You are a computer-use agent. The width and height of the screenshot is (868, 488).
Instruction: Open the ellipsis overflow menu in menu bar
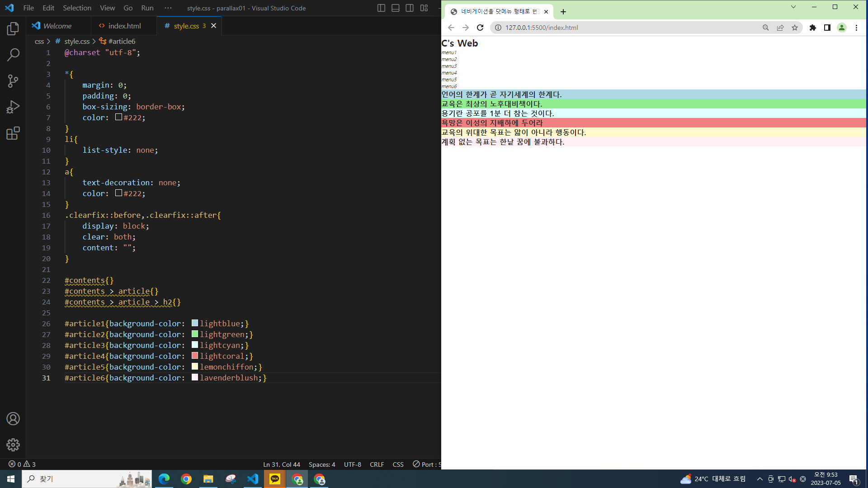168,8
